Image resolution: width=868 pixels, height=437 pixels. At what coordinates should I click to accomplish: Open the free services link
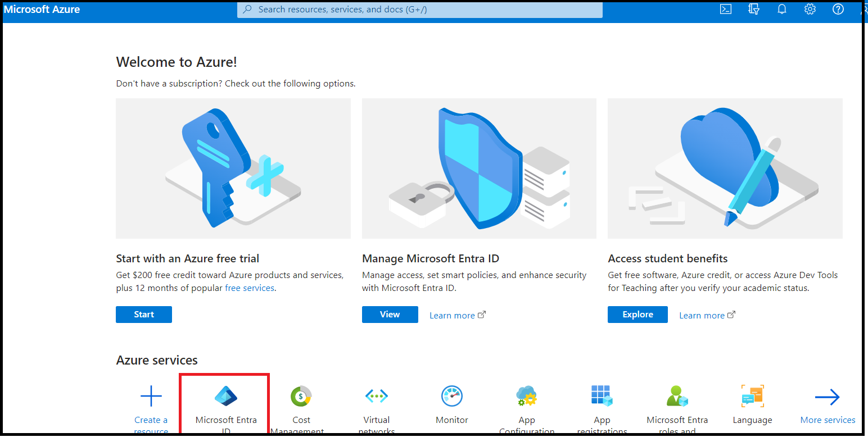250,288
